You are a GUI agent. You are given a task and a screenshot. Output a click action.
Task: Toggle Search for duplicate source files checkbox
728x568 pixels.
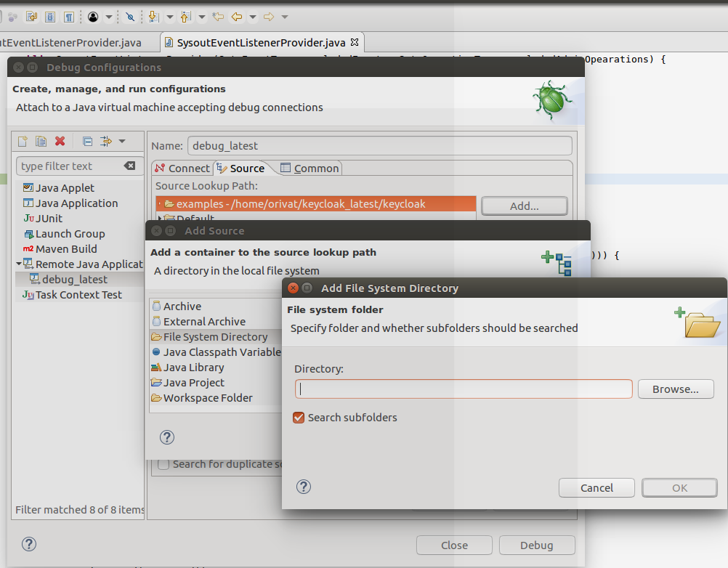pos(163,464)
